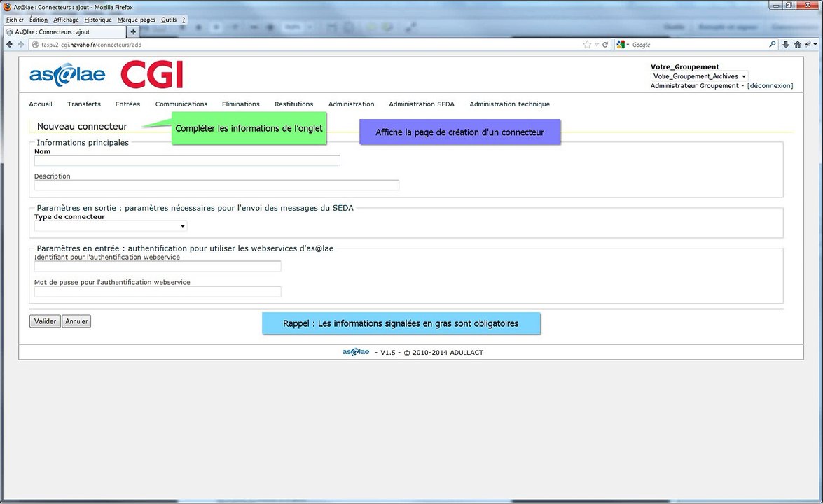
Task: Select the As@lae Connecteurs ajout tab
Action: tap(64, 32)
